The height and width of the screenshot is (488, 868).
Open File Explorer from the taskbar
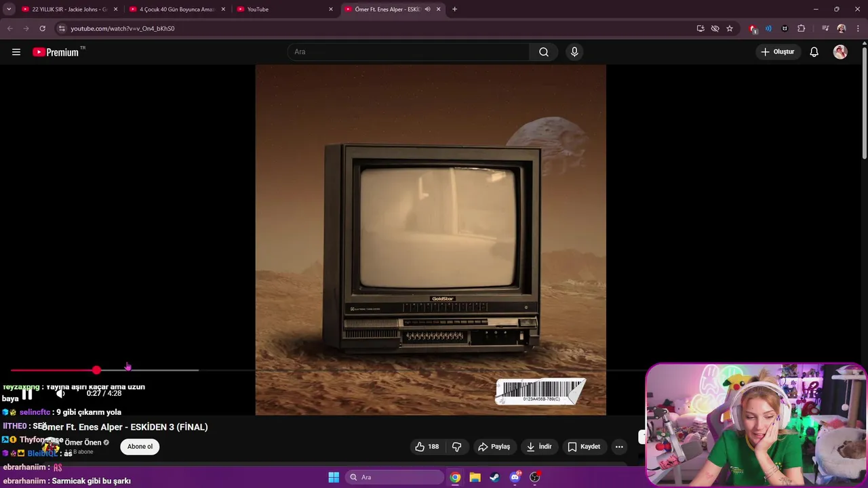pyautogui.click(x=475, y=477)
